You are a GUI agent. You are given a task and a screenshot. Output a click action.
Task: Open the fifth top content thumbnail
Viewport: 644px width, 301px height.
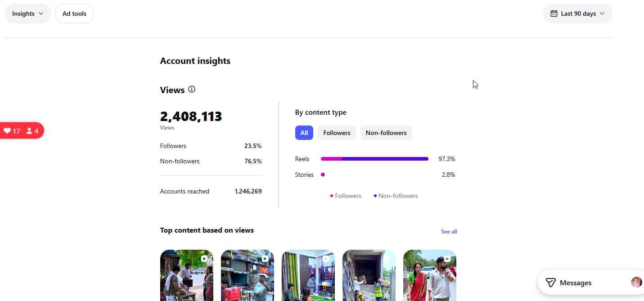(x=430, y=275)
